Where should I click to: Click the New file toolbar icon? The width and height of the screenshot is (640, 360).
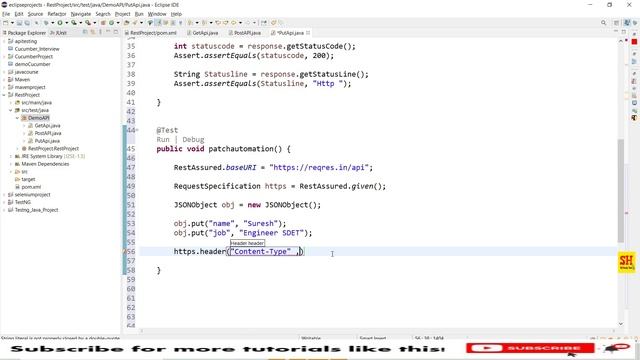(6, 23)
